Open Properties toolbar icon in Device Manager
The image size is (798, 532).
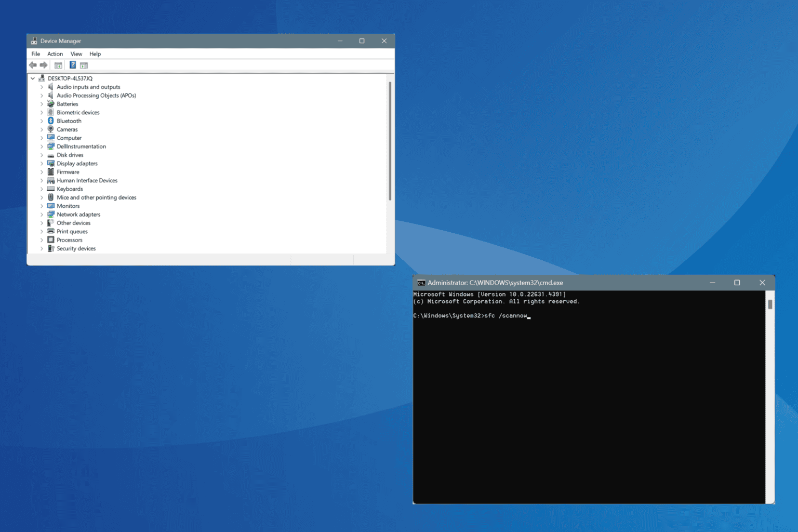[58, 65]
